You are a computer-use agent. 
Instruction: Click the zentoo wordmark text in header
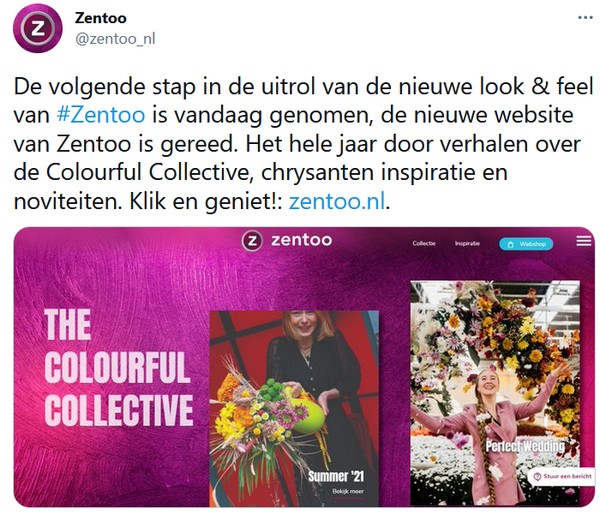302,240
